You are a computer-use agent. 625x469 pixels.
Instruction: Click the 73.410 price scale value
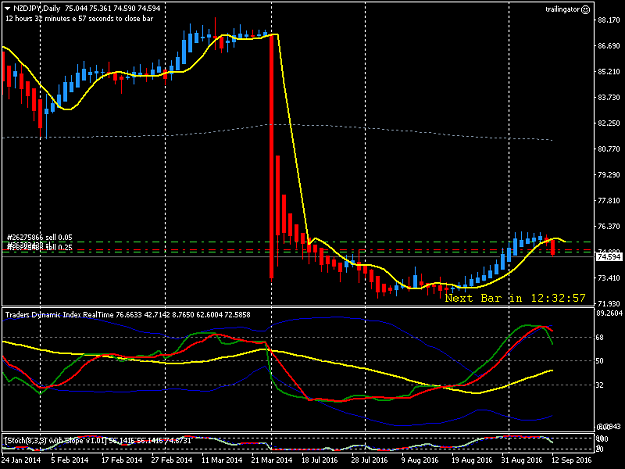coord(609,278)
